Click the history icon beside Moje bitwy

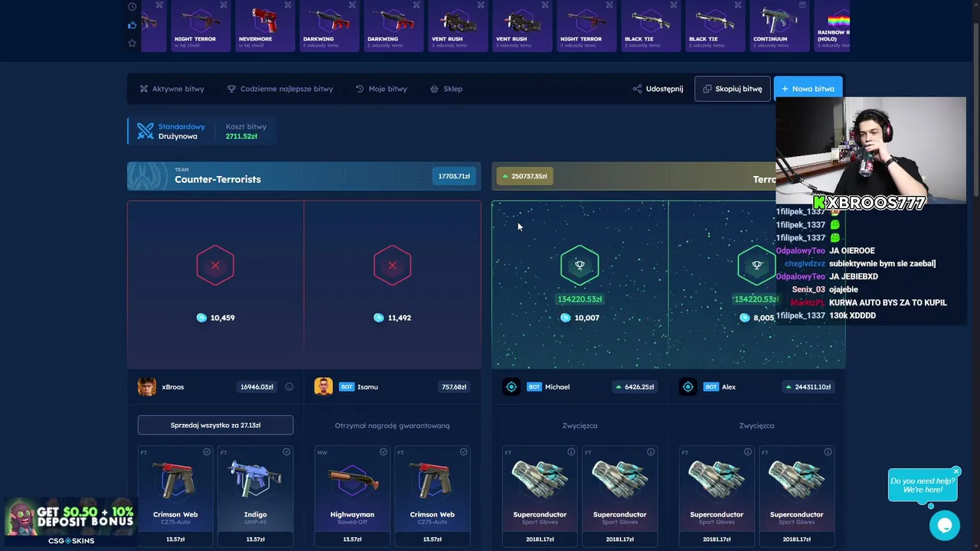(360, 89)
